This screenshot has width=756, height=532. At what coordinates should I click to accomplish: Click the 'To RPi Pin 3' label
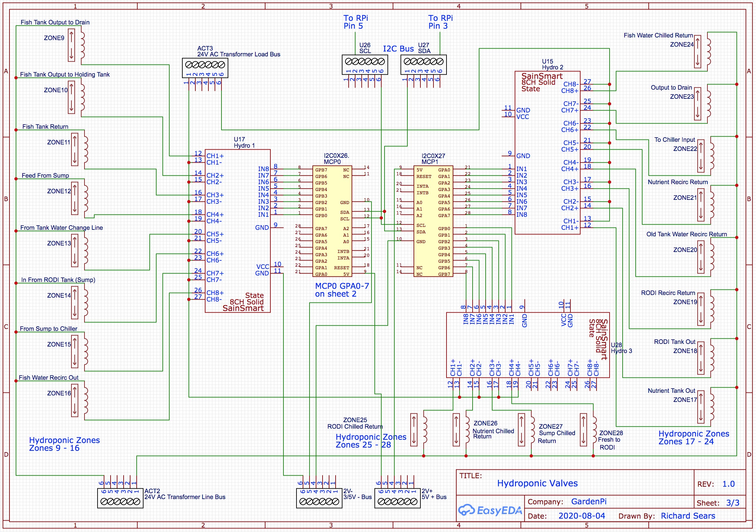click(x=441, y=22)
